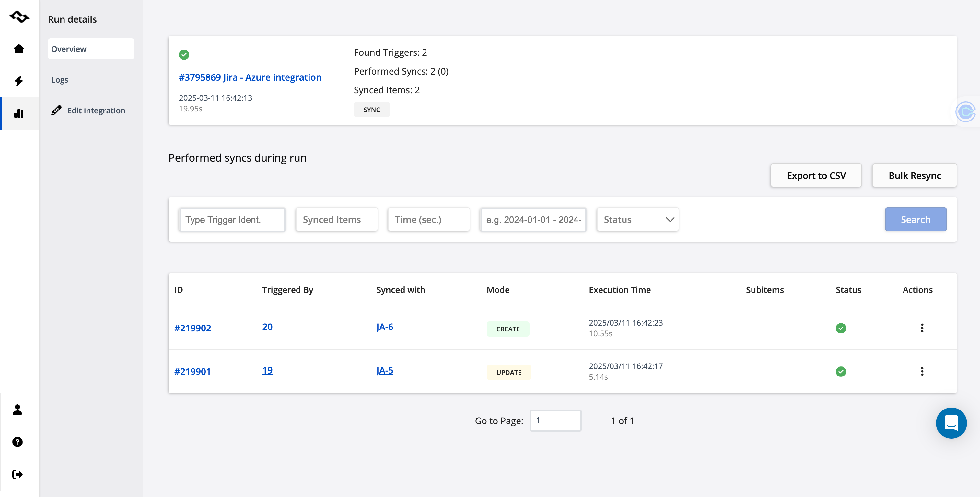Open the help question mark icon
This screenshot has height=497, width=980.
point(17,442)
